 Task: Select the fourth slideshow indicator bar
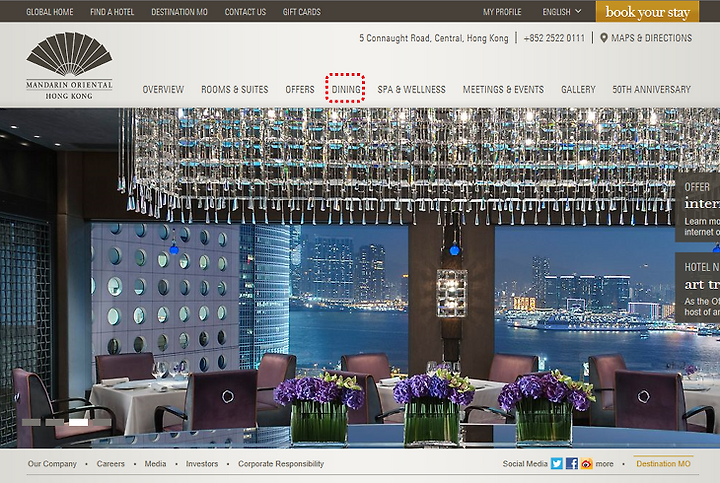[102, 422]
